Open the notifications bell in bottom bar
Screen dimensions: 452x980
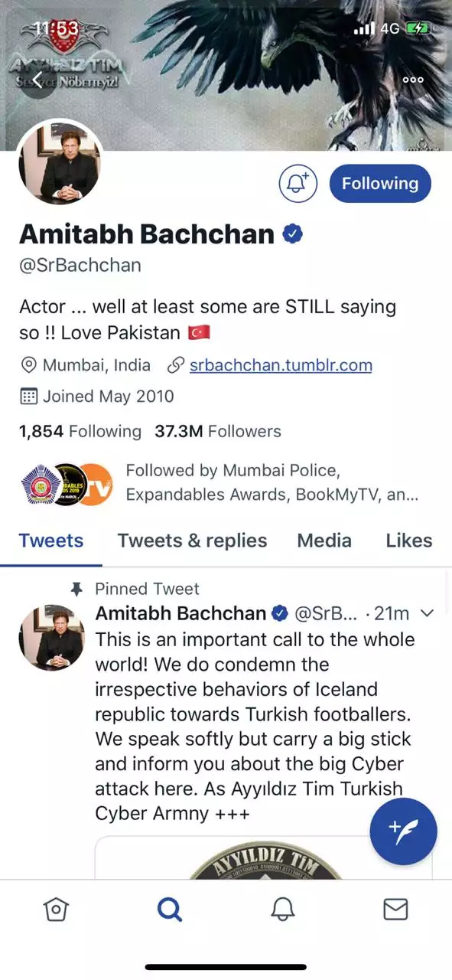point(283,909)
